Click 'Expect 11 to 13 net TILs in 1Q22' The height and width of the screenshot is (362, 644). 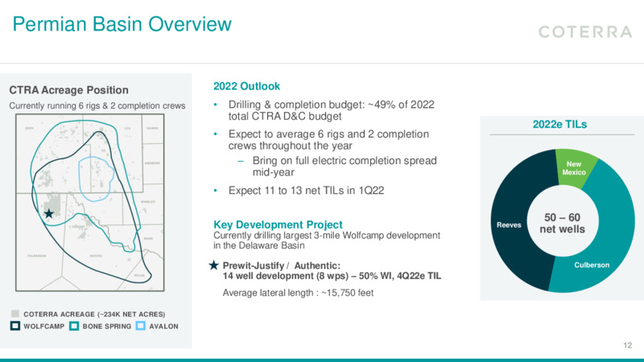click(306, 191)
